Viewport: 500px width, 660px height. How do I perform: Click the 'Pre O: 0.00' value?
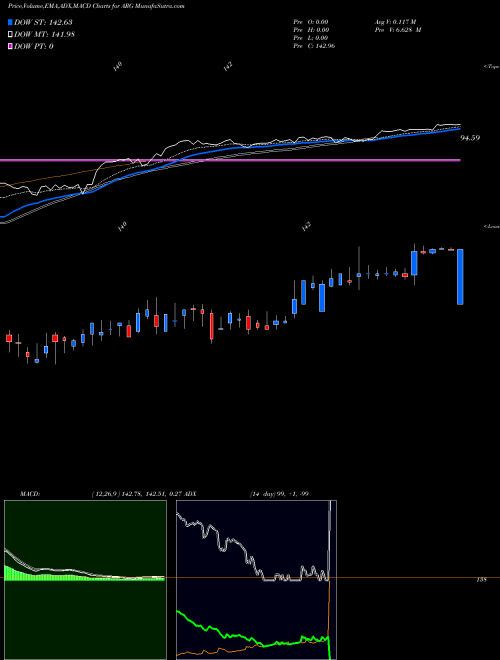tap(311, 22)
